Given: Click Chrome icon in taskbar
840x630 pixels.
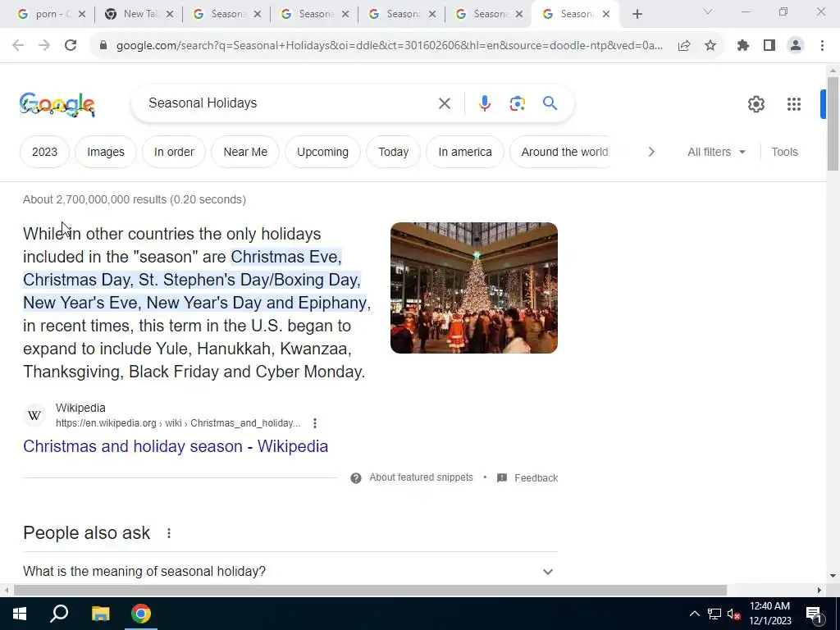Looking at the screenshot, I should pos(141,614).
